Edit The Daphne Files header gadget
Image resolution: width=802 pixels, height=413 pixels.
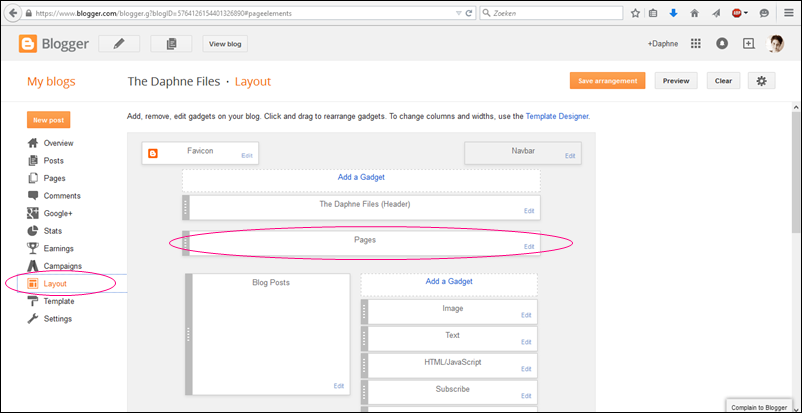coord(529,210)
